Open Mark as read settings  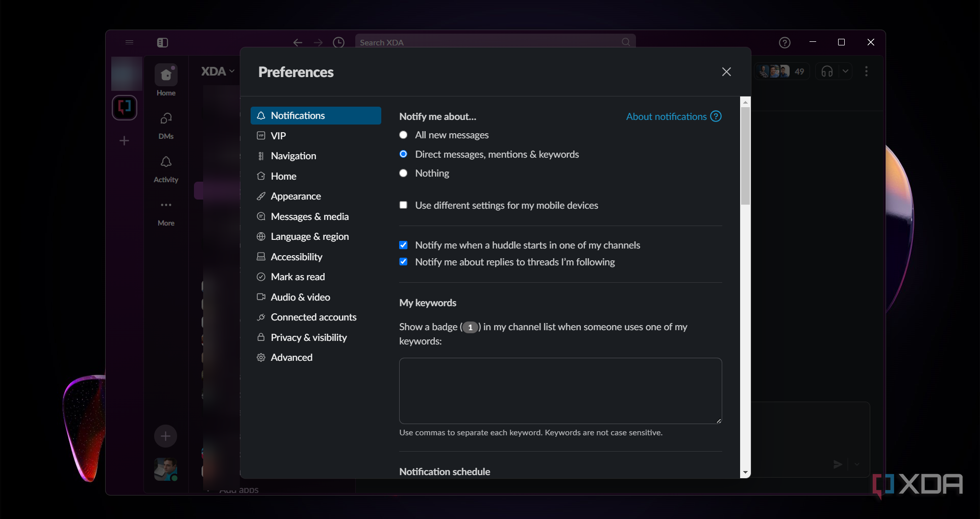316,277
